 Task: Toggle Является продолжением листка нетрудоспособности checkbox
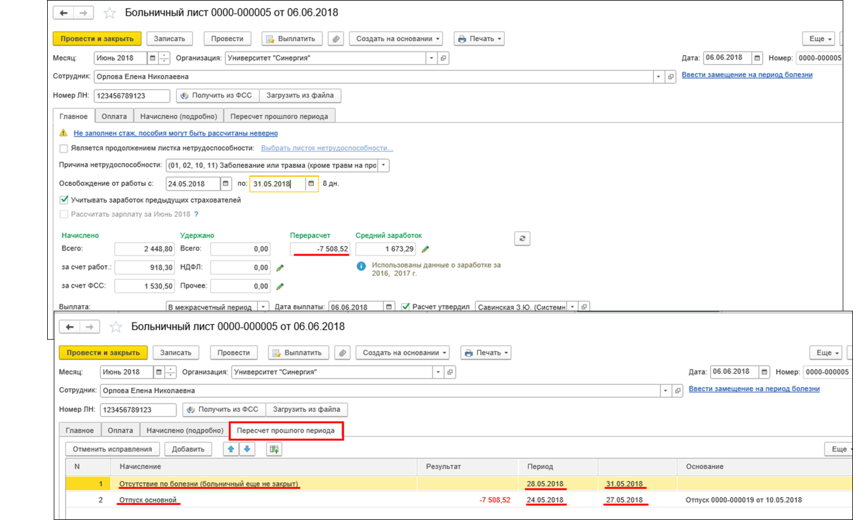64,149
